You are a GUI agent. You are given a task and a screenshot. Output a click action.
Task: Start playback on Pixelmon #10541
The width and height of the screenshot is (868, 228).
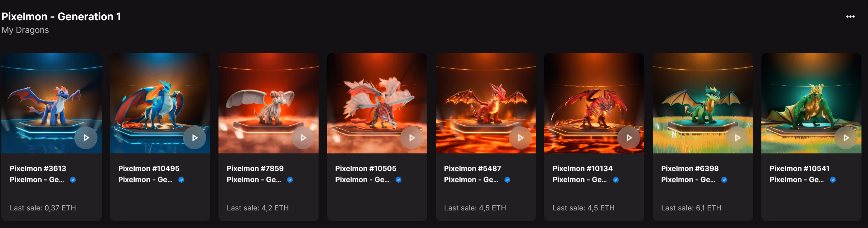coord(846,138)
